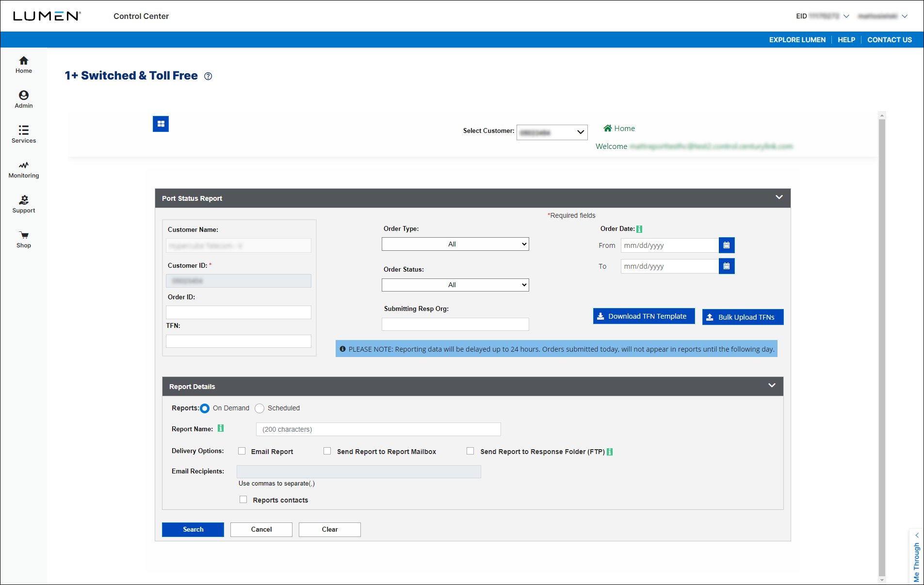Click the Email Recipients field

359,471
